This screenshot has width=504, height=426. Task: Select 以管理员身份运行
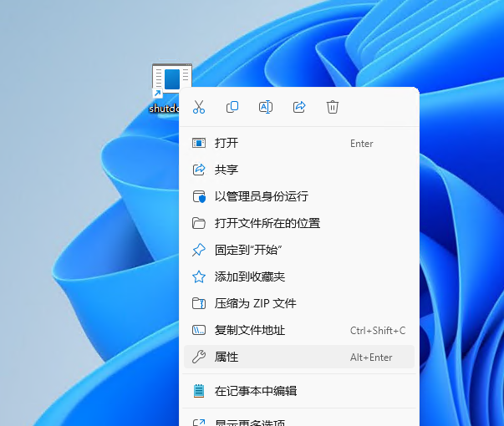point(299,196)
